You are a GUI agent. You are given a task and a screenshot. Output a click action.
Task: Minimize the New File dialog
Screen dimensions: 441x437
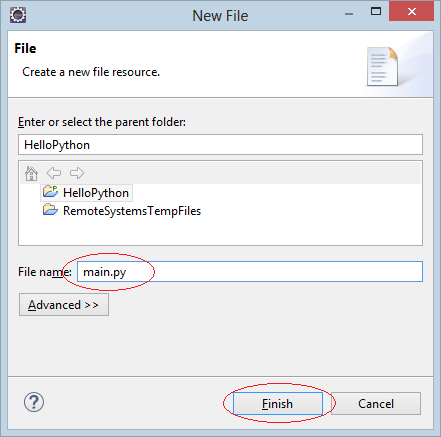349,14
